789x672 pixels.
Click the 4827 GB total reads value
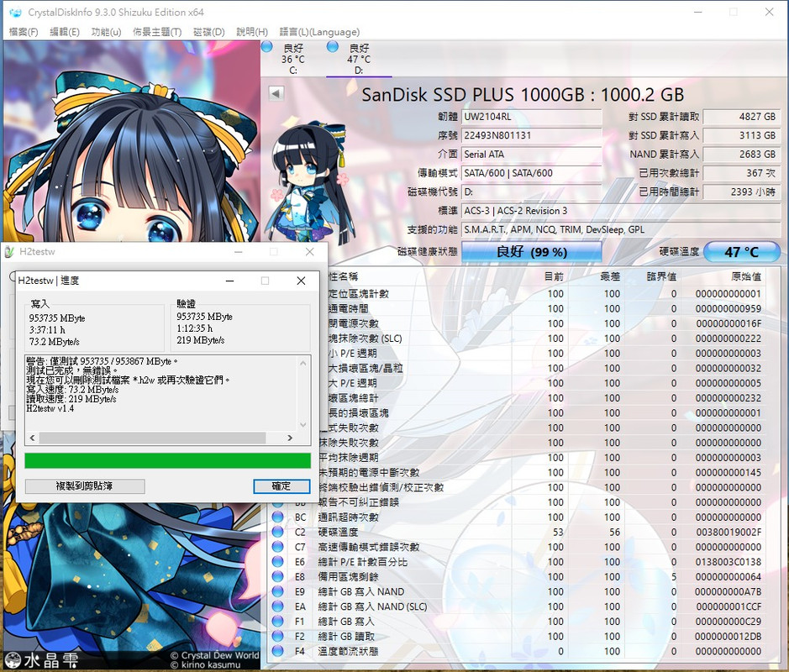(742, 117)
